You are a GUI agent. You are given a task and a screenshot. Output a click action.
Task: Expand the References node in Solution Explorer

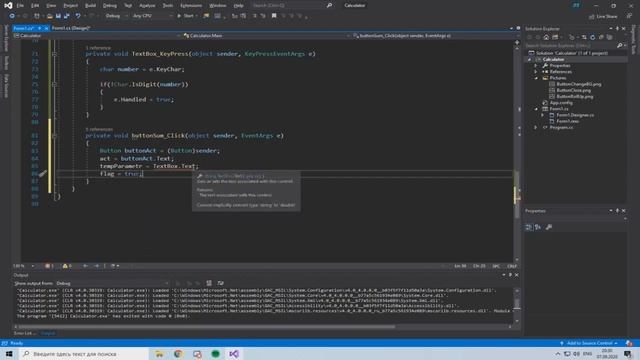pos(536,72)
